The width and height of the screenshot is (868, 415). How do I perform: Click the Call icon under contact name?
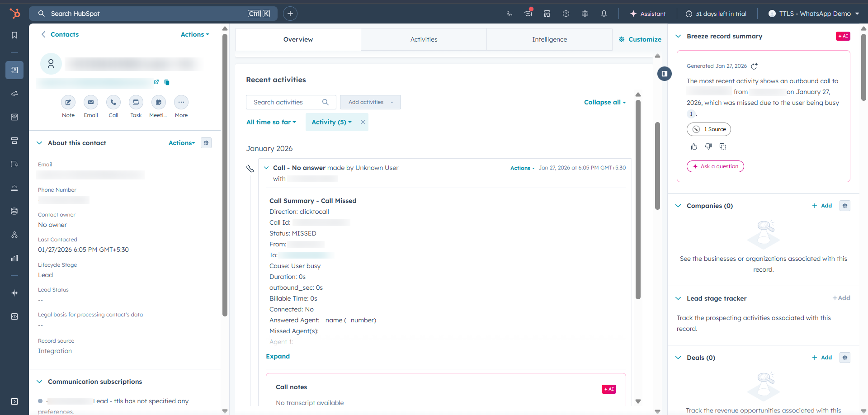[113, 103]
